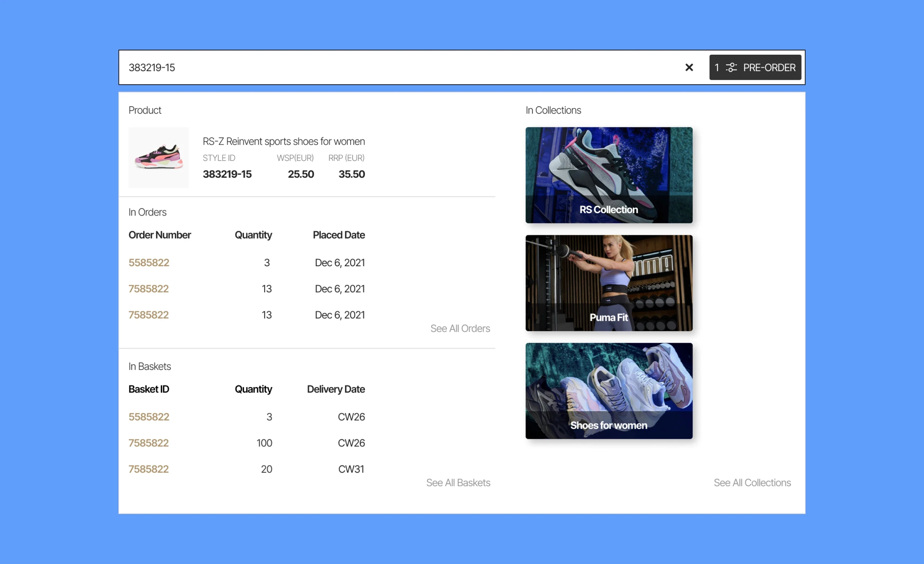Click the Placed Date column header
Image resolution: width=924 pixels, height=564 pixels.
point(339,235)
